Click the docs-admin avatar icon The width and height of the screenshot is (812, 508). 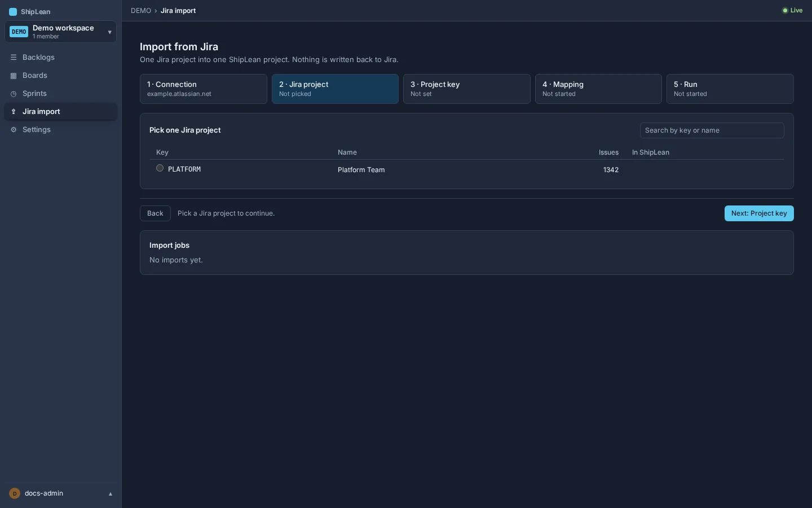(x=15, y=493)
